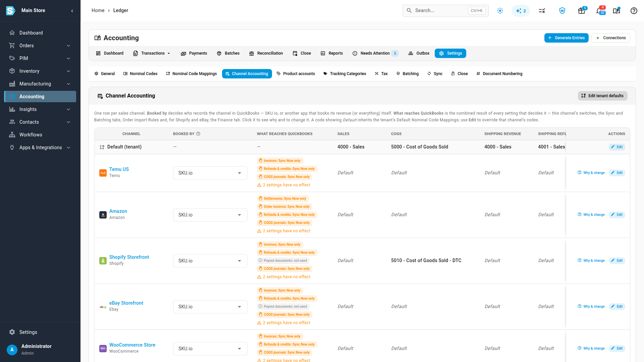This screenshot has height=362, width=644.
Task: Click the shield icon in top bar
Action: pos(562,11)
